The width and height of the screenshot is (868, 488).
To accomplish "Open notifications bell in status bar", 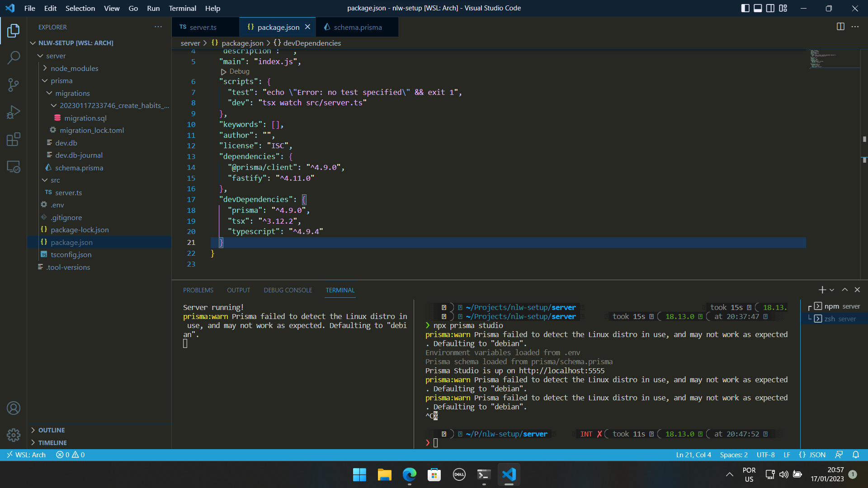I will [856, 455].
